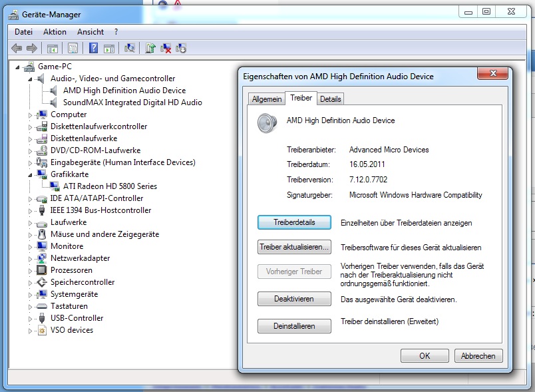Click the disable device icon with red X
This screenshot has width=535, height=392.
tap(166, 48)
